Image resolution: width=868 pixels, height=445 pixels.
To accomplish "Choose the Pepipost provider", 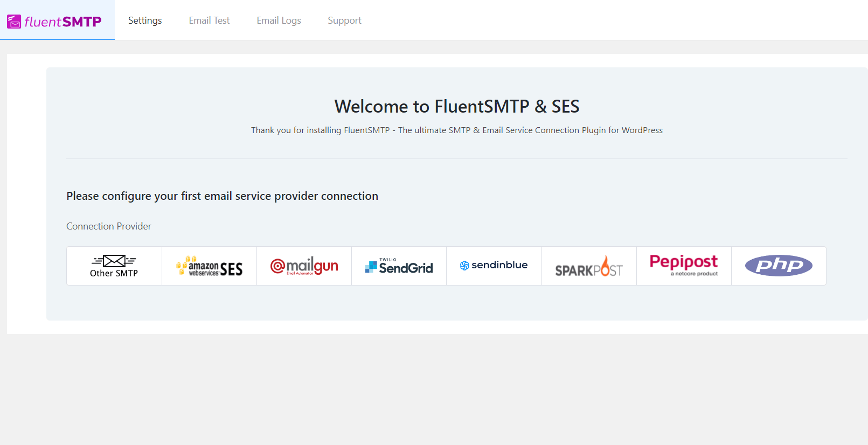I will 684,266.
